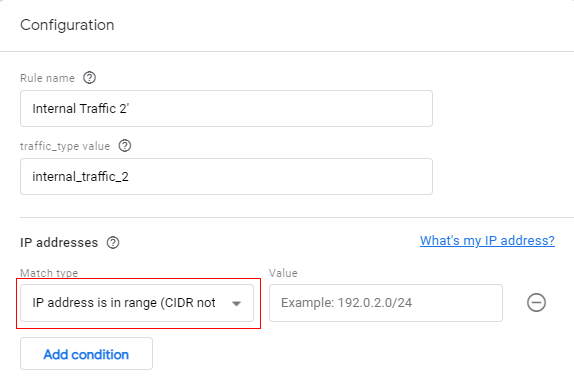Click the help icon beside traffic_type value
The width and height of the screenshot is (574, 391).
[125, 146]
